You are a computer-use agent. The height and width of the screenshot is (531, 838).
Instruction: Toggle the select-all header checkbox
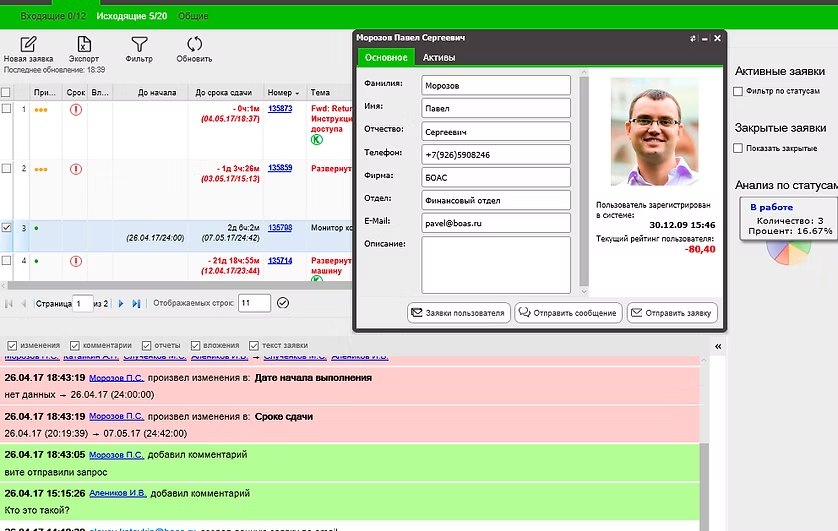point(6,92)
